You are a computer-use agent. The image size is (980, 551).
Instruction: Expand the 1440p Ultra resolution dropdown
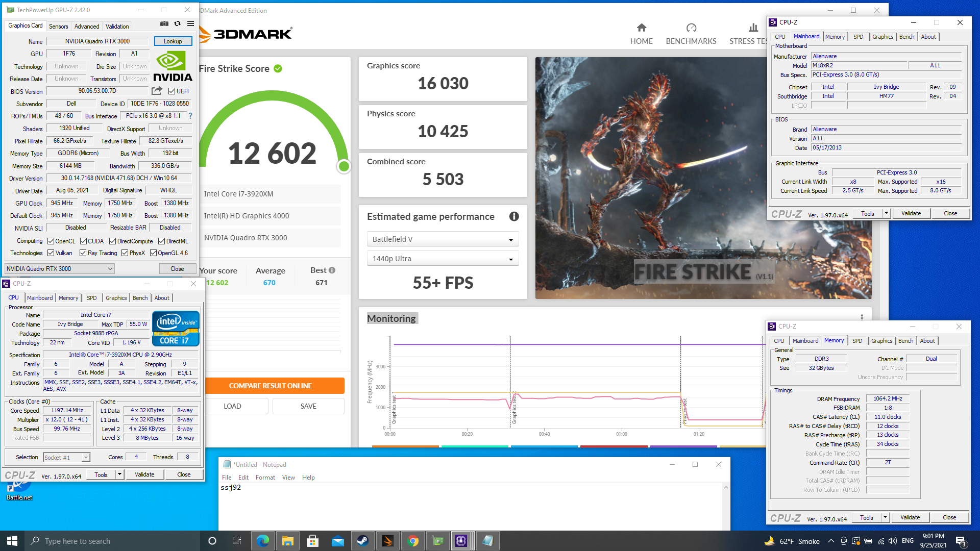(x=443, y=259)
